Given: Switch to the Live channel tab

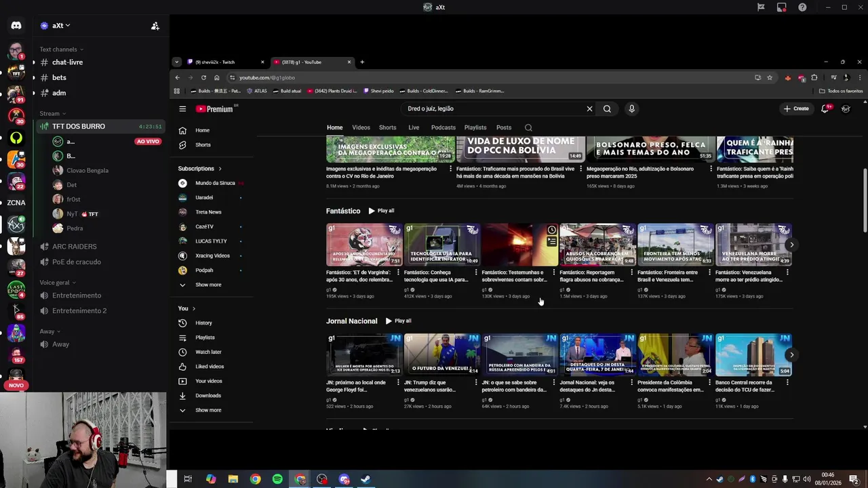Looking at the screenshot, I should point(414,127).
